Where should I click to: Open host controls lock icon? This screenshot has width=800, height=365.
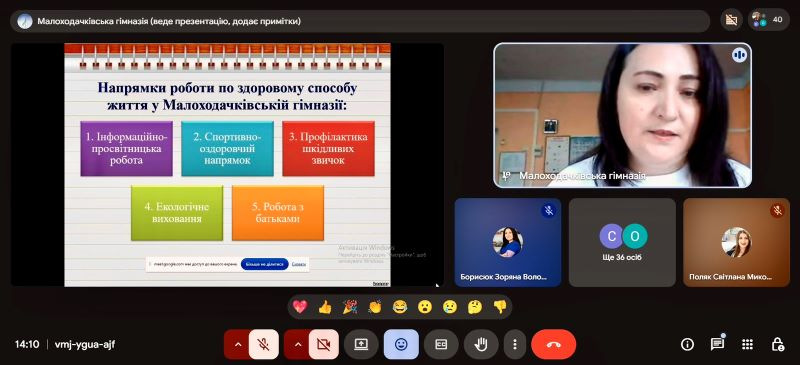pyautogui.click(x=777, y=345)
